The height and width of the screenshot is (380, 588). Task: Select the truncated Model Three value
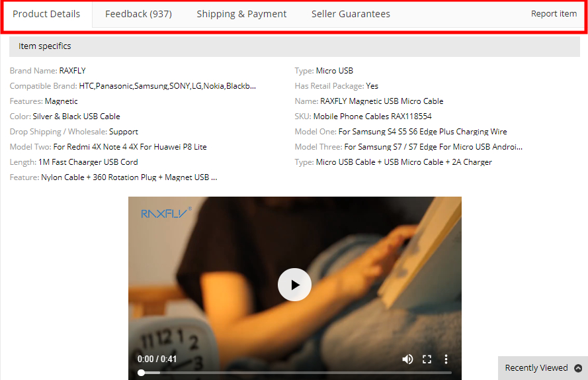click(433, 147)
